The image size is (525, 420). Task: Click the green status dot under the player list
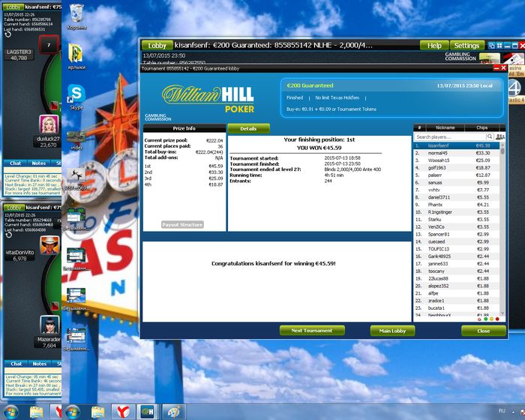(486, 319)
